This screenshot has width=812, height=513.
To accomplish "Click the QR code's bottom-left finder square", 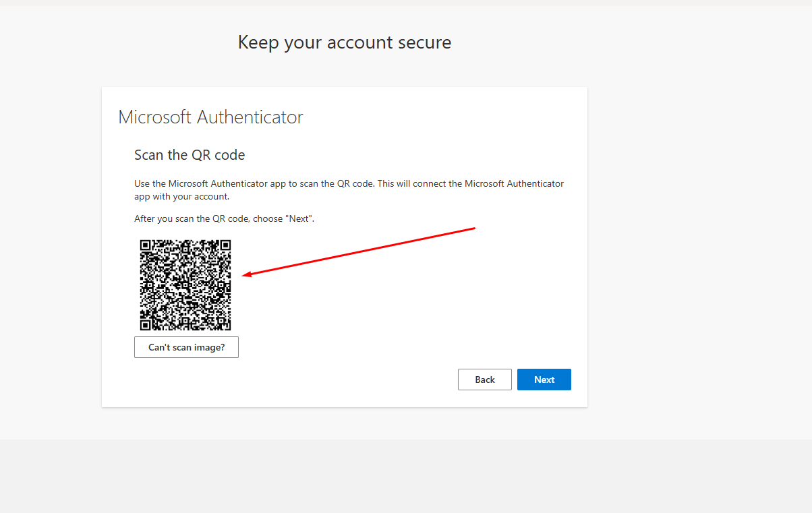I will [x=147, y=324].
